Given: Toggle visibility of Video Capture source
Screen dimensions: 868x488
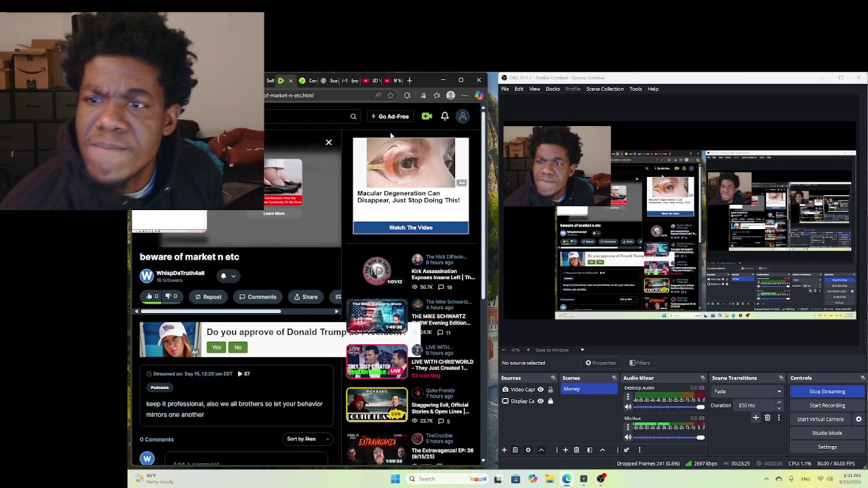Looking at the screenshot, I should point(540,390).
